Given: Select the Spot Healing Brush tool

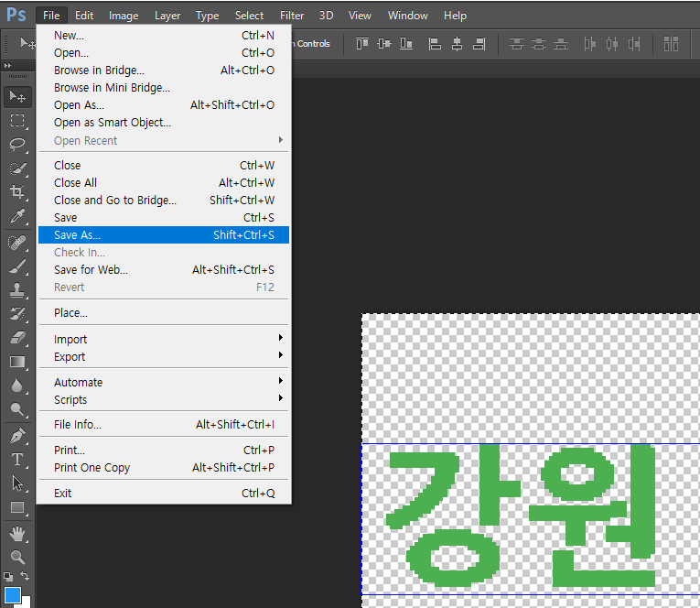Looking at the screenshot, I should click(x=17, y=243).
